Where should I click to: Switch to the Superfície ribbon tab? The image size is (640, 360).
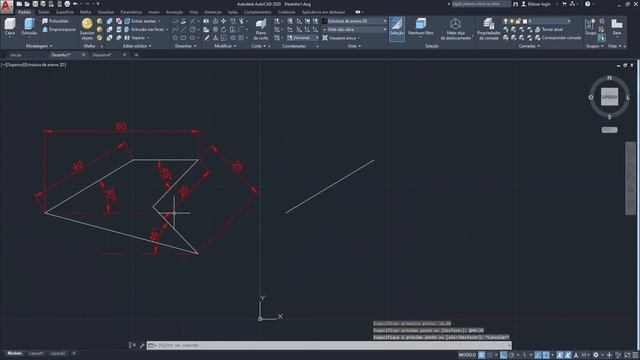pyautogui.click(x=64, y=12)
